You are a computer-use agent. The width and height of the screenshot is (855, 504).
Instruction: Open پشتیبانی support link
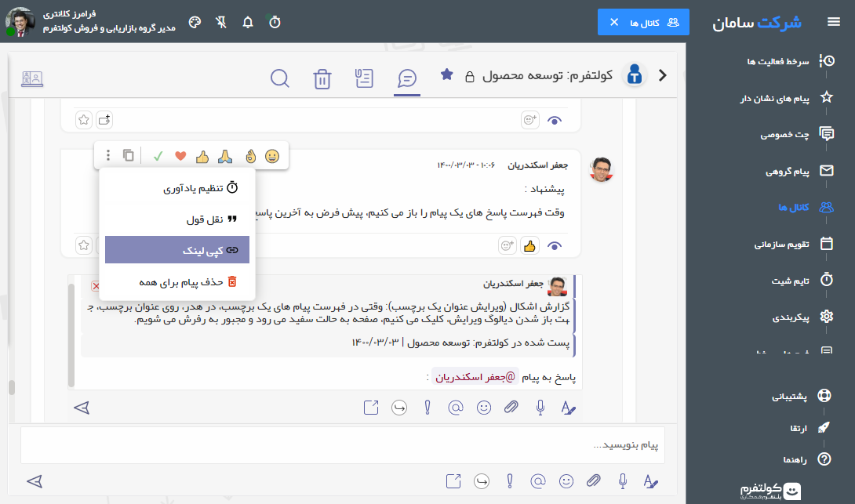point(801,396)
